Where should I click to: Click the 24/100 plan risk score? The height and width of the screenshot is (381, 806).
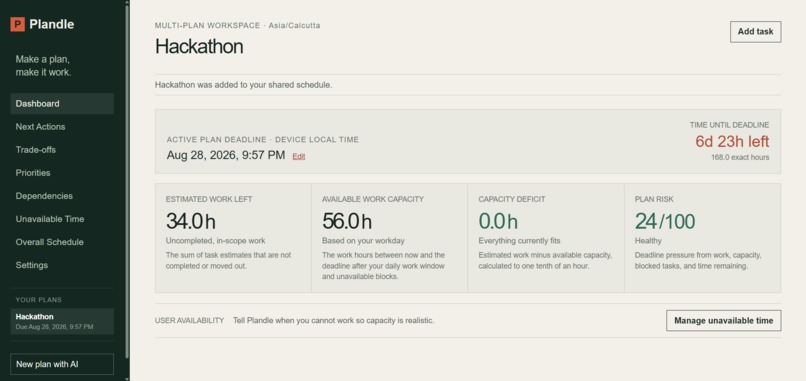click(665, 222)
